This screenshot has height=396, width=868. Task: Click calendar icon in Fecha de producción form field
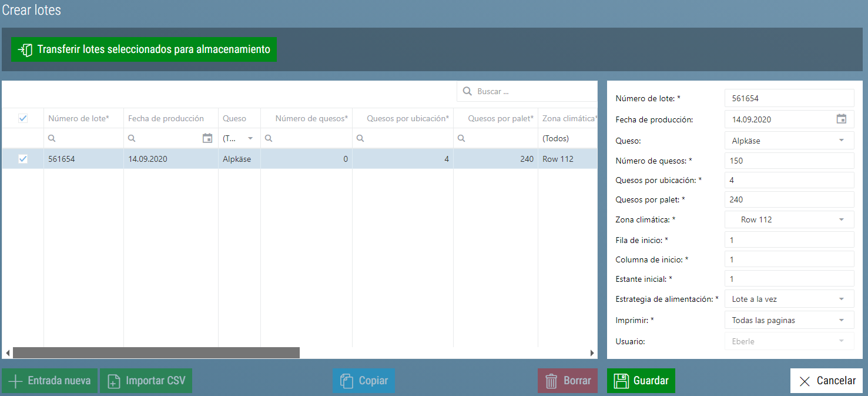tap(841, 119)
